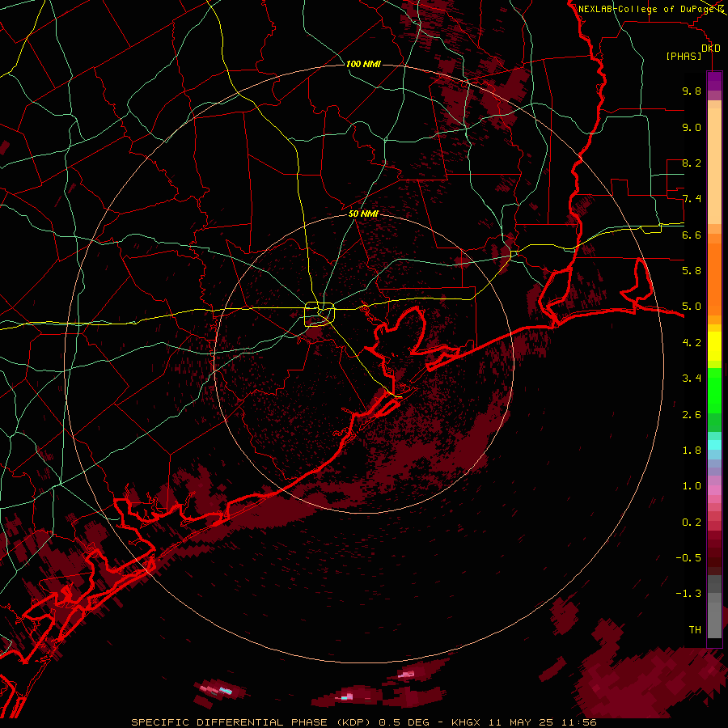Click the '11 MAY 25 11:56' timestamp
This screenshot has width=728, height=728.
[542, 722]
